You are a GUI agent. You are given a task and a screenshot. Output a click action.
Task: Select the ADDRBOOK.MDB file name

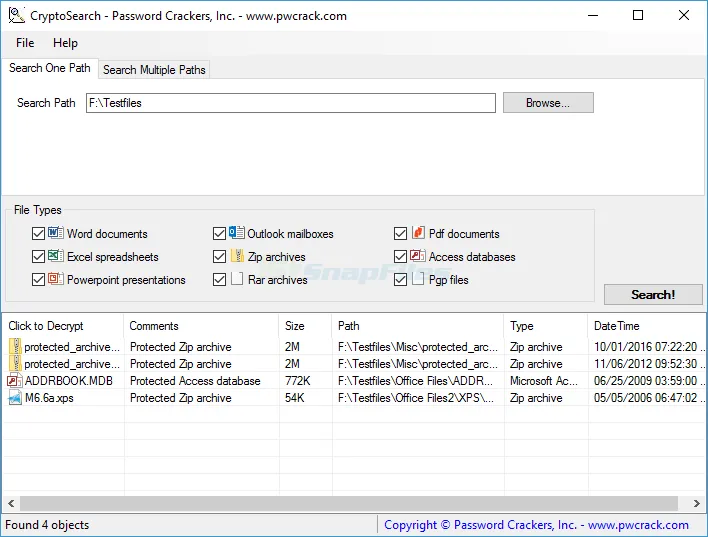(x=69, y=381)
